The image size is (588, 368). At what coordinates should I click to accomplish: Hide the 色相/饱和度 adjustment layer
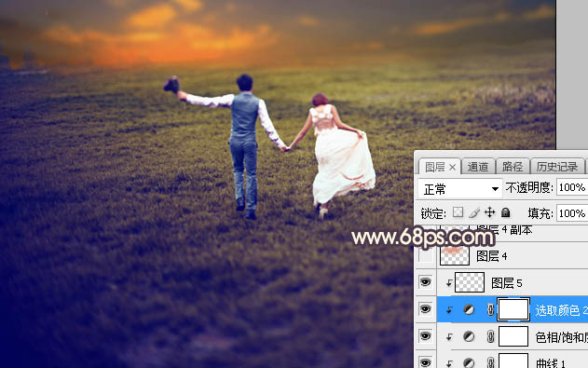click(x=426, y=336)
